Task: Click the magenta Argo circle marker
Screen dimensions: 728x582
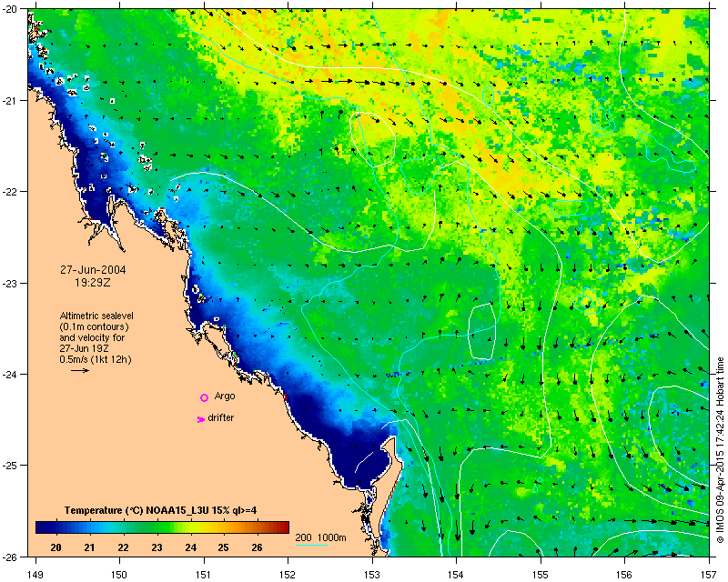Action: click(x=204, y=397)
